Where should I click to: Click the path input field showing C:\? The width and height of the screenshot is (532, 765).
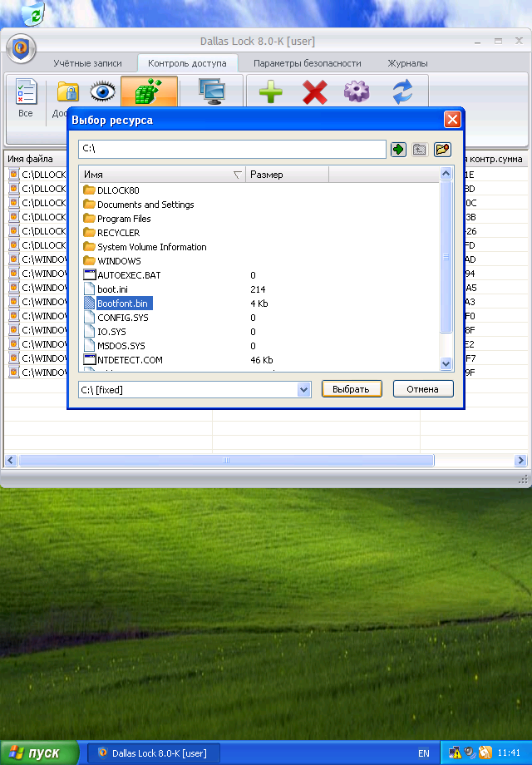(232, 150)
